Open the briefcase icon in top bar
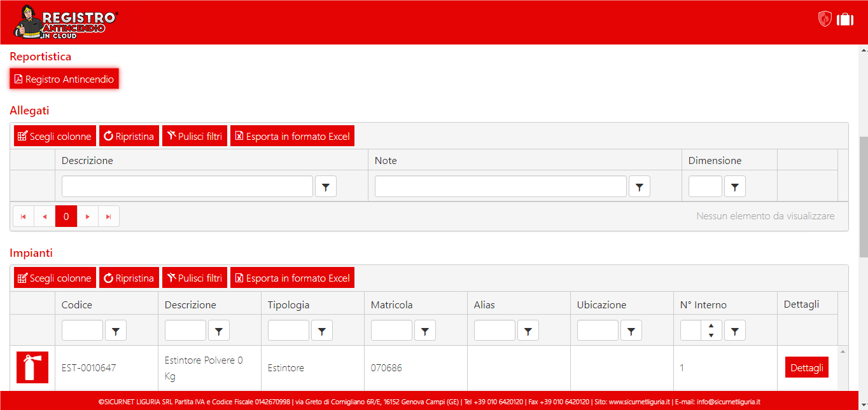Viewport: 868px width, 410px height. click(x=844, y=19)
